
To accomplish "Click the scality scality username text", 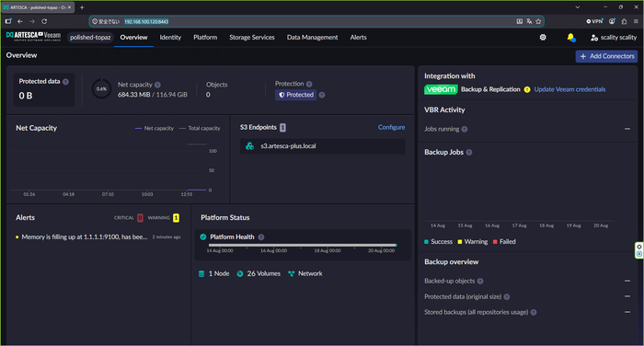I will coord(618,38).
